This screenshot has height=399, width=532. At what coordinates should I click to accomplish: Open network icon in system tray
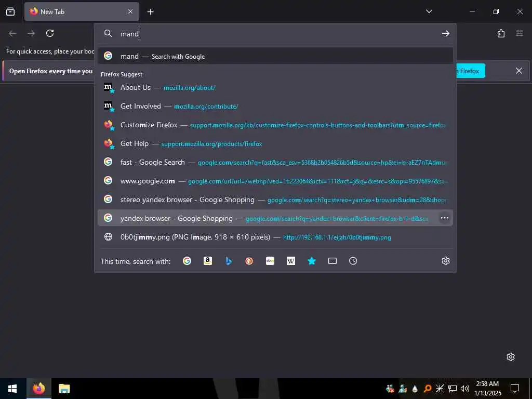coord(453,389)
